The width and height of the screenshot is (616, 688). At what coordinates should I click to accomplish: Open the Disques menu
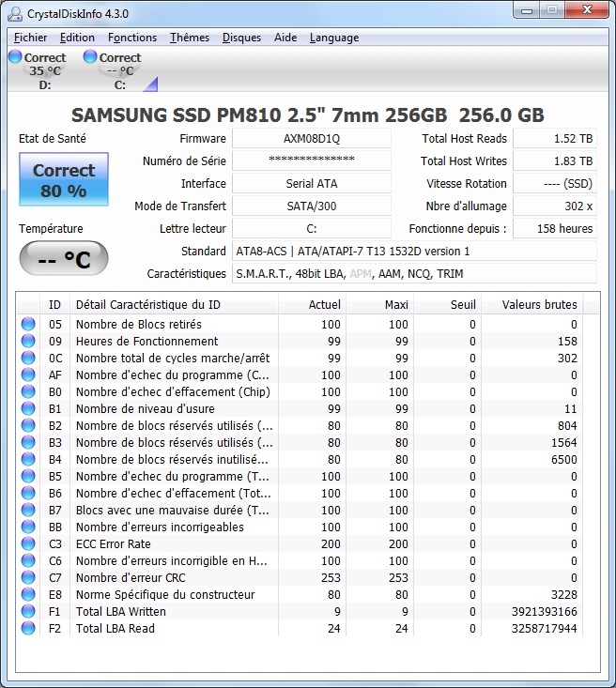tap(241, 38)
